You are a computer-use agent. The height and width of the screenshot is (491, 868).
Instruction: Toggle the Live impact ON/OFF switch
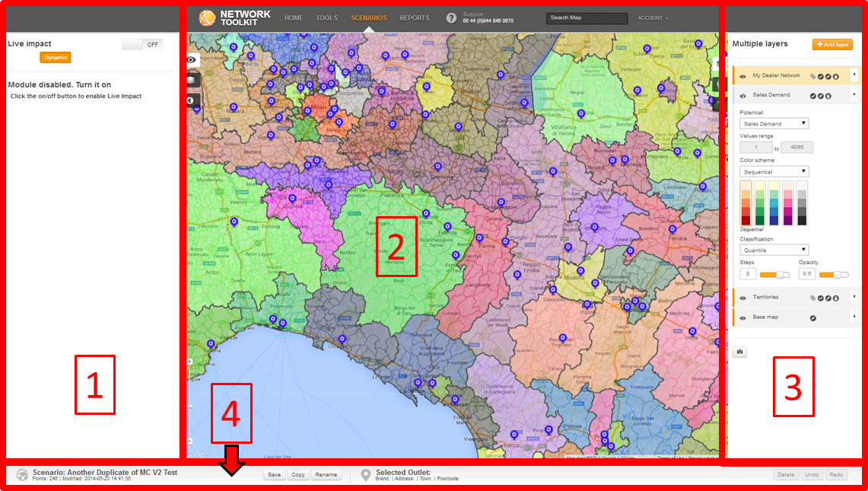click(142, 45)
